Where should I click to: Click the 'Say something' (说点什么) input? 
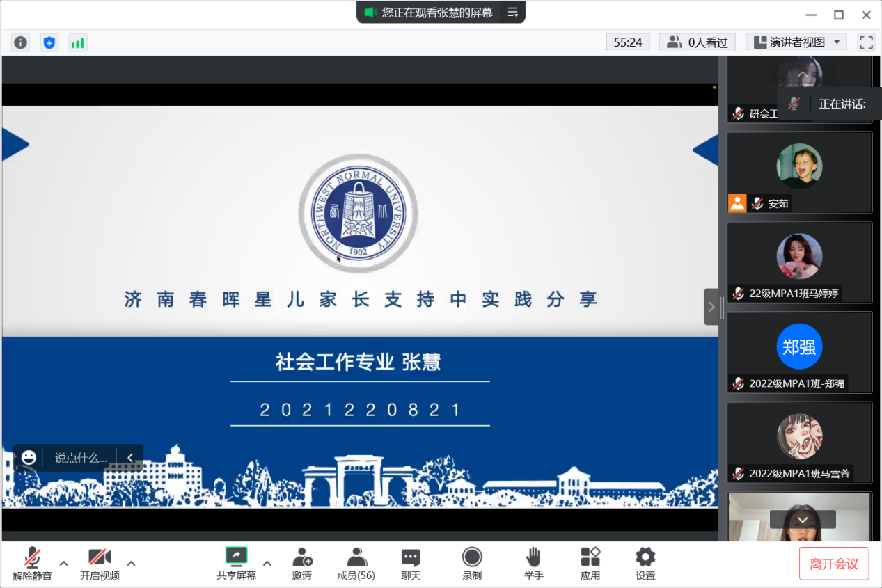(81, 458)
